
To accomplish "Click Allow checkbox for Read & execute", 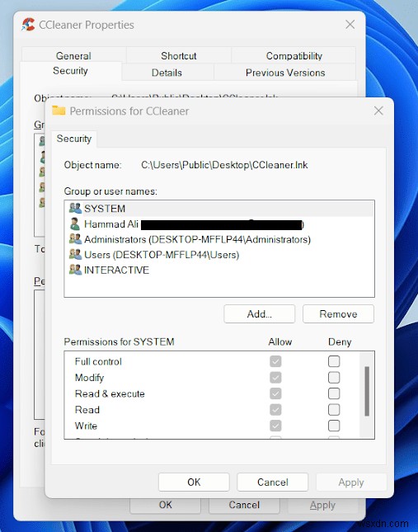I will 275,393.
